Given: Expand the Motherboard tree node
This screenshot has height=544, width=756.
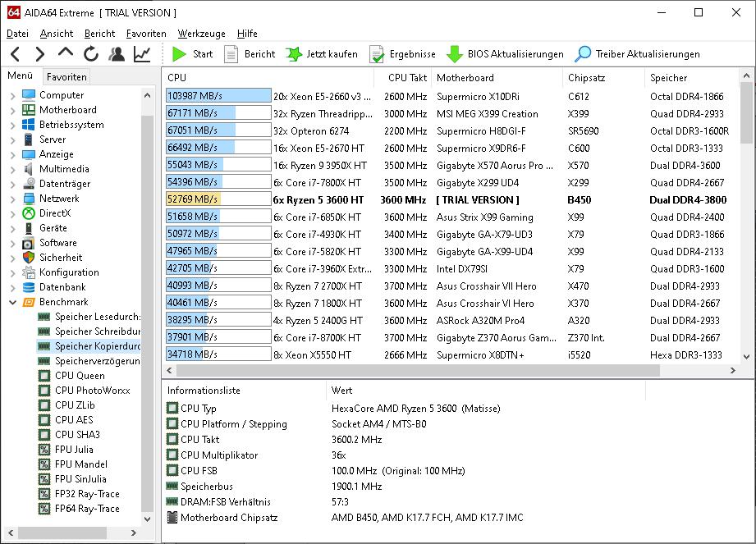Looking at the screenshot, I should [12, 110].
